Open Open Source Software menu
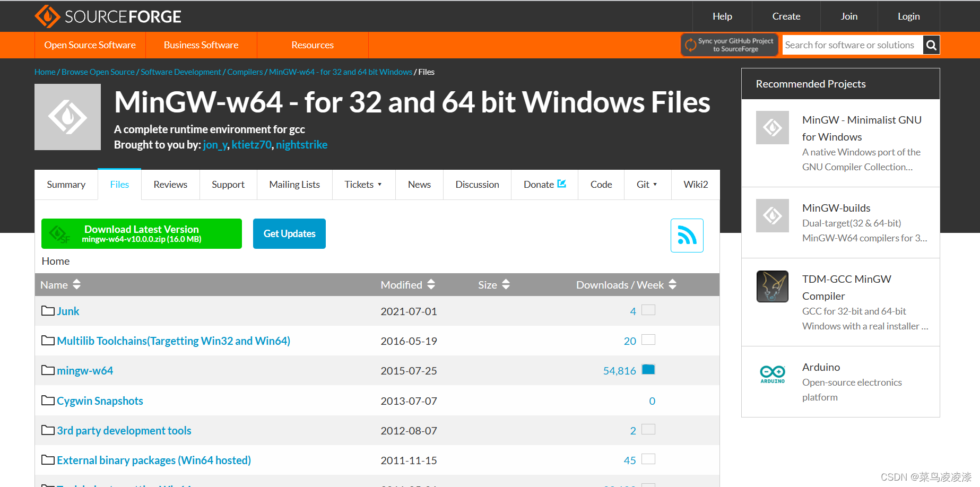 pos(90,45)
